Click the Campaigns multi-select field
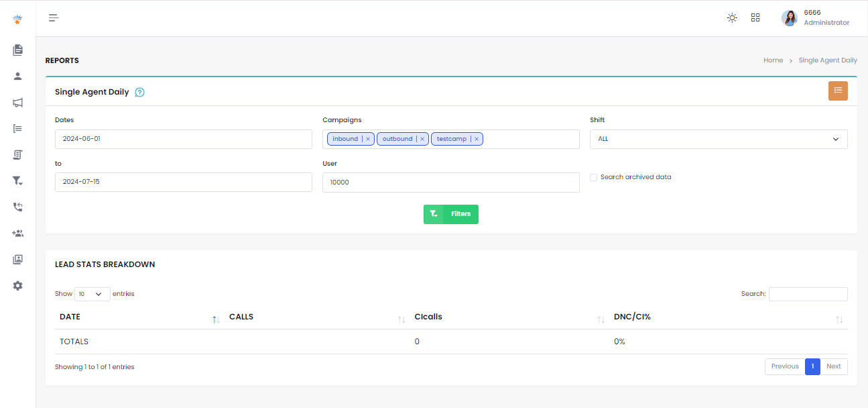 click(451, 139)
